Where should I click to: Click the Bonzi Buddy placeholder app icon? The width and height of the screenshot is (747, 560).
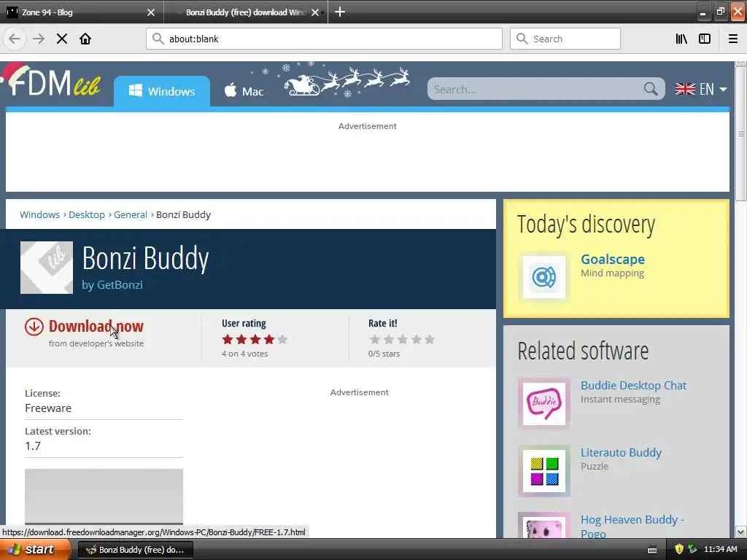47,268
